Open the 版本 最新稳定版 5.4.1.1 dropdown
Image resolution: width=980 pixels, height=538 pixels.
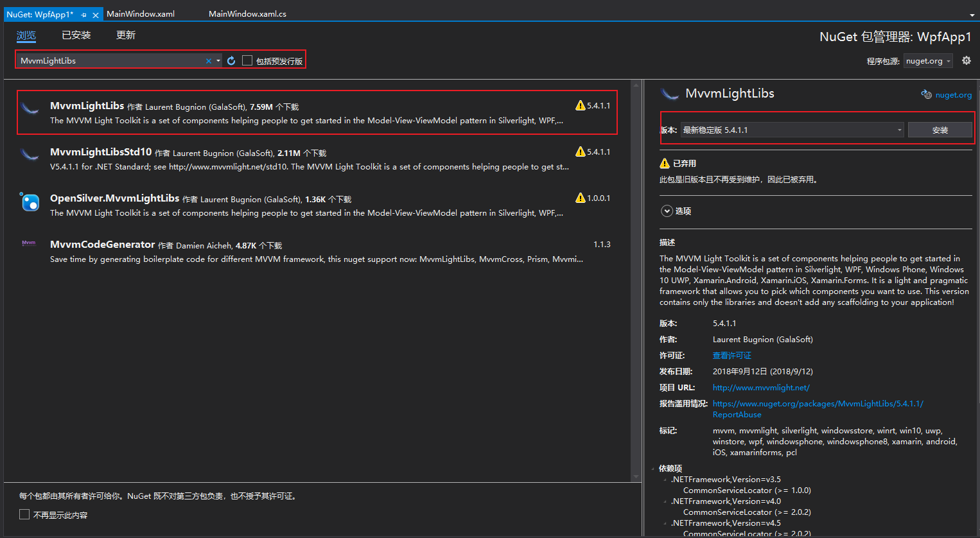coord(792,130)
